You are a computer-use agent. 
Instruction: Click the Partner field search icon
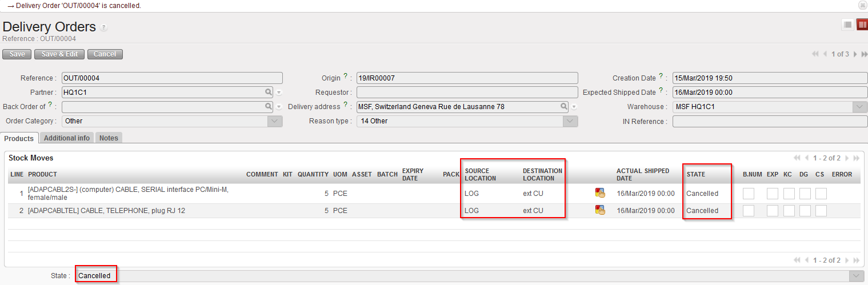(268, 92)
